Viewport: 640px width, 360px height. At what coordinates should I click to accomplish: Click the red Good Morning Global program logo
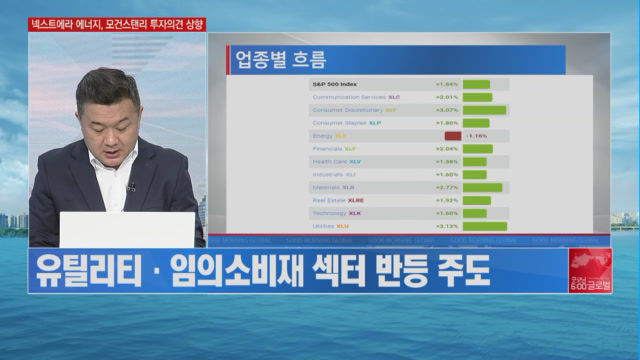pyautogui.click(x=590, y=270)
